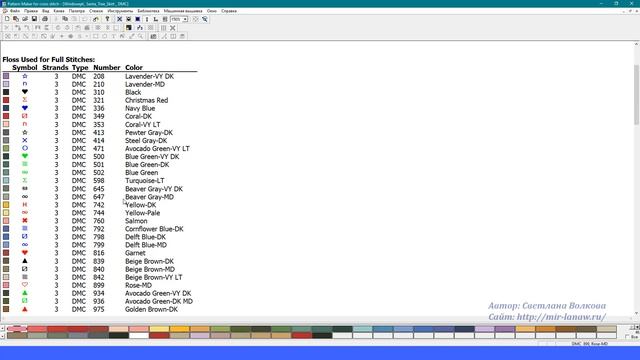Image resolution: width=640 pixels, height=360 pixels.
Task: Create a new pattern with the New icon
Action: [x=7, y=19]
